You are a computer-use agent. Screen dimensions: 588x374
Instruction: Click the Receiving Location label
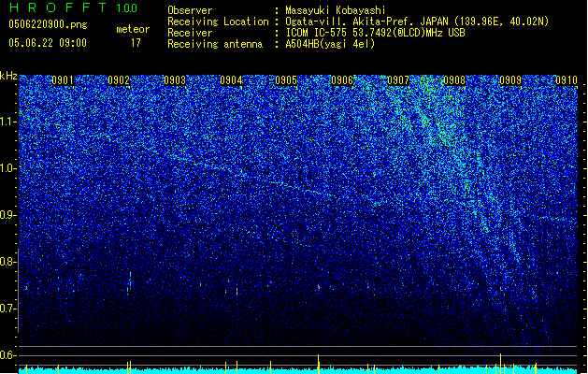pyautogui.click(x=218, y=22)
